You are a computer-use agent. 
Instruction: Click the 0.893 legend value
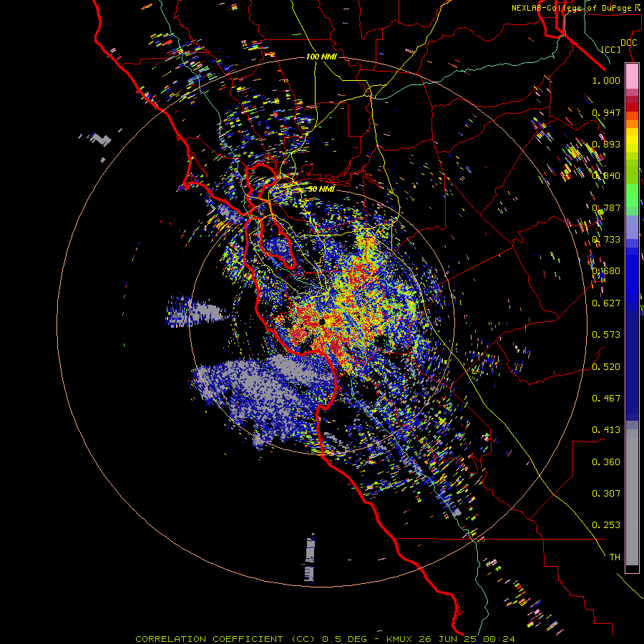pos(606,144)
